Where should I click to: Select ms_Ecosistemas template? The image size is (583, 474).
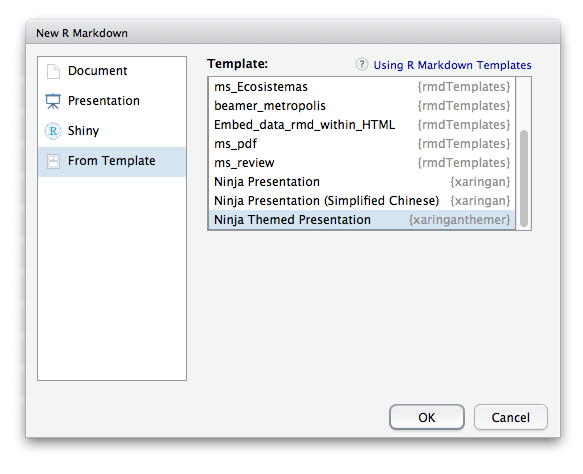pyautogui.click(x=362, y=87)
